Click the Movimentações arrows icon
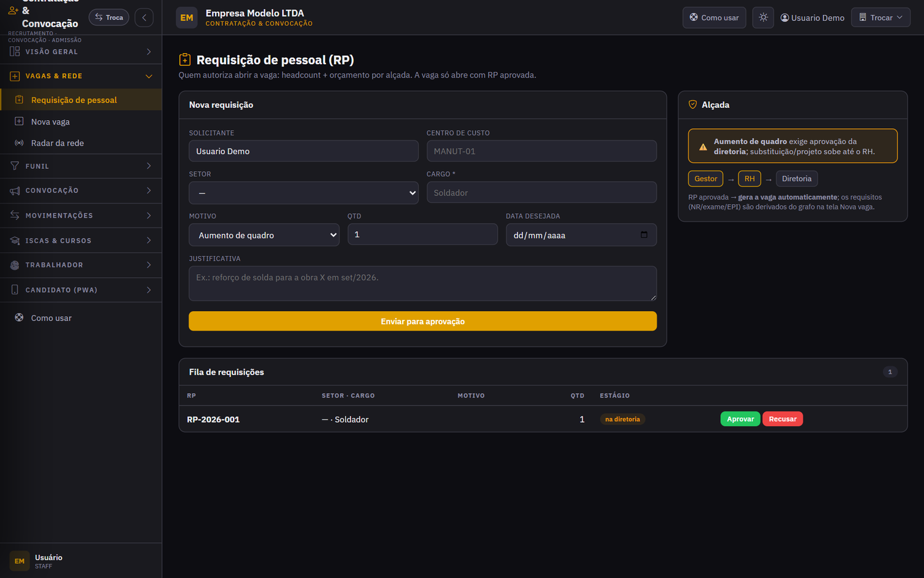This screenshot has height=578, width=924. point(15,216)
